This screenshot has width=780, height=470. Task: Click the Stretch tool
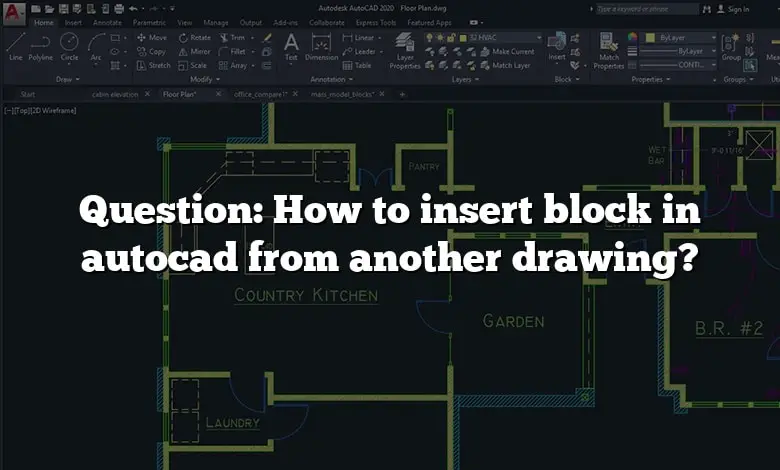[154, 66]
